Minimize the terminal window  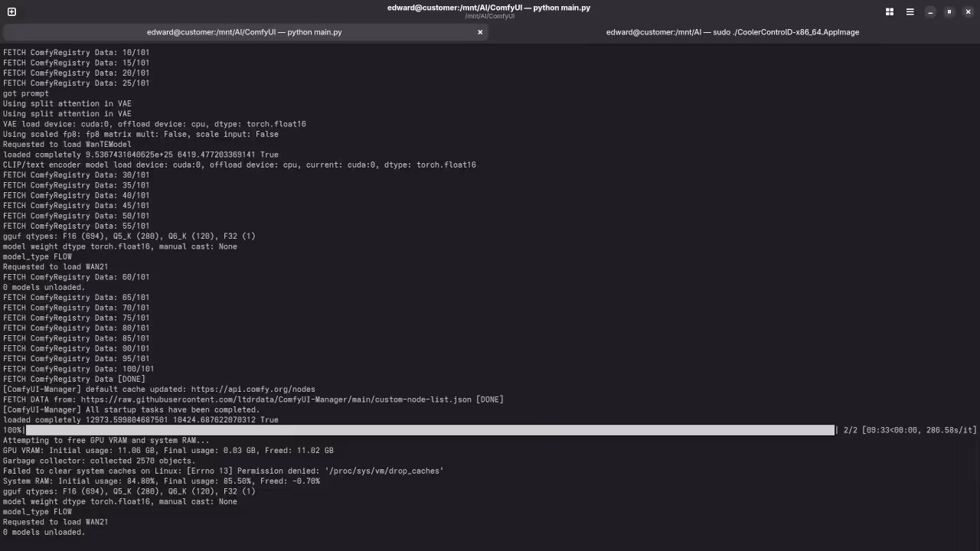930,11
